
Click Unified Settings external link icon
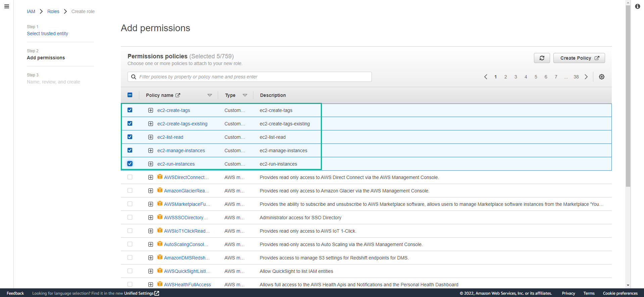coord(157,293)
